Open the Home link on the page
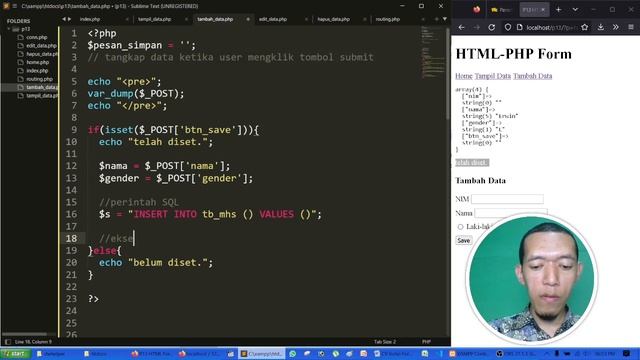This screenshot has width=640, height=360. coord(464,76)
